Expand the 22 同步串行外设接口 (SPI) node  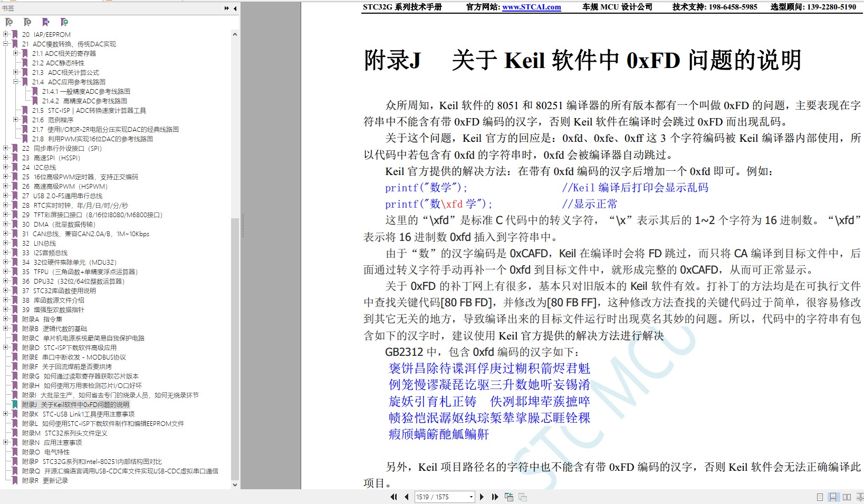pos(6,148)
